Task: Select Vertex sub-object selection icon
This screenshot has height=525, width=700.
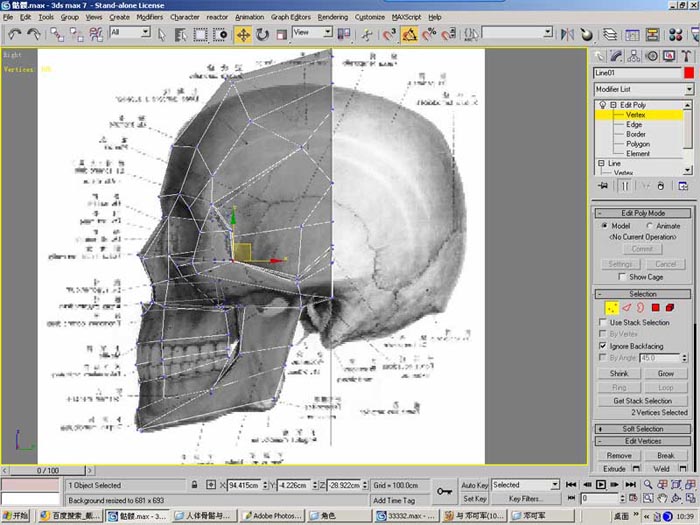Action: point(612,308)
